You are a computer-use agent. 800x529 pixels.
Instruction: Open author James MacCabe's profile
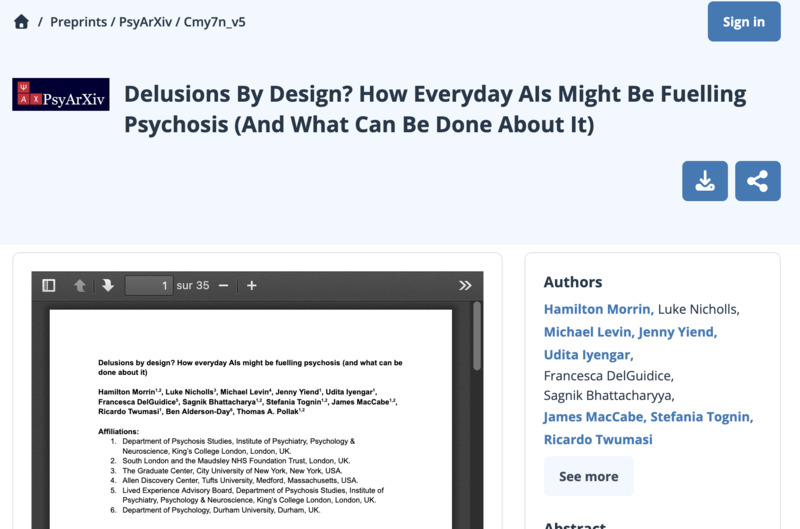pyautogui.click(x=595, y=417)
